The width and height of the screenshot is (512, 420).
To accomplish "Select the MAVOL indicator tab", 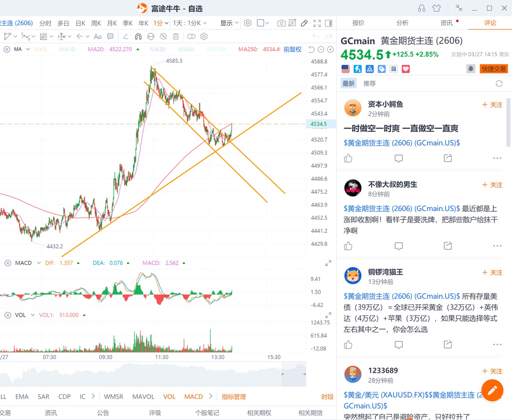I will coord(143,397).
